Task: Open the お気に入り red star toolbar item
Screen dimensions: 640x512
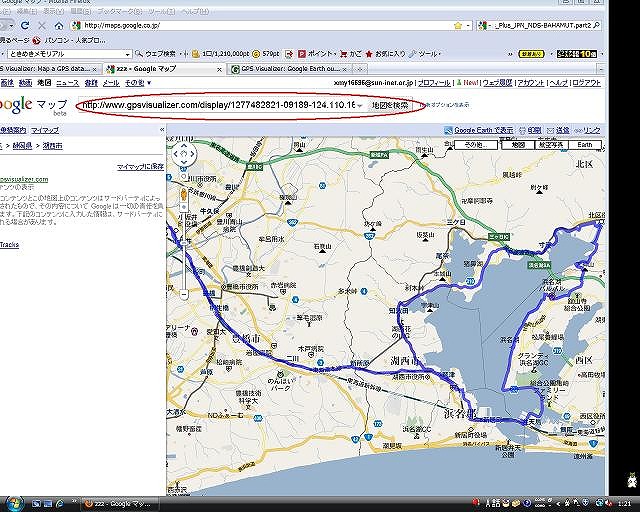Action: tap(386, 54)
